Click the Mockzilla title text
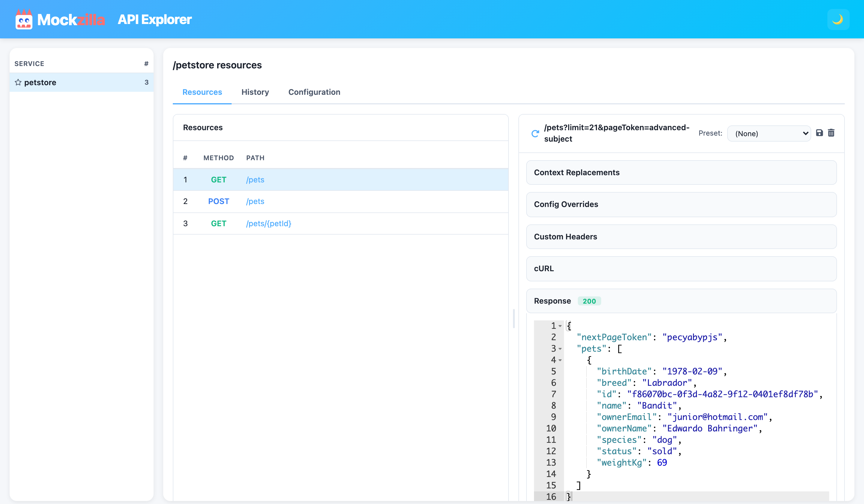The height and width of the screenshot is (504, 864). (71, 19)
